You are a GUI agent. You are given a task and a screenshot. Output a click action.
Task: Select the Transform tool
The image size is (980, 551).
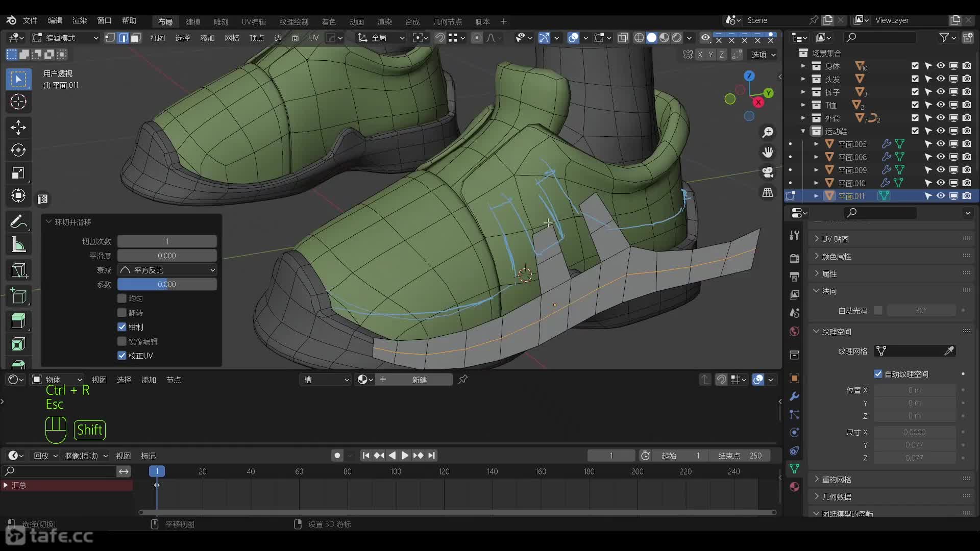pos(18,196)
